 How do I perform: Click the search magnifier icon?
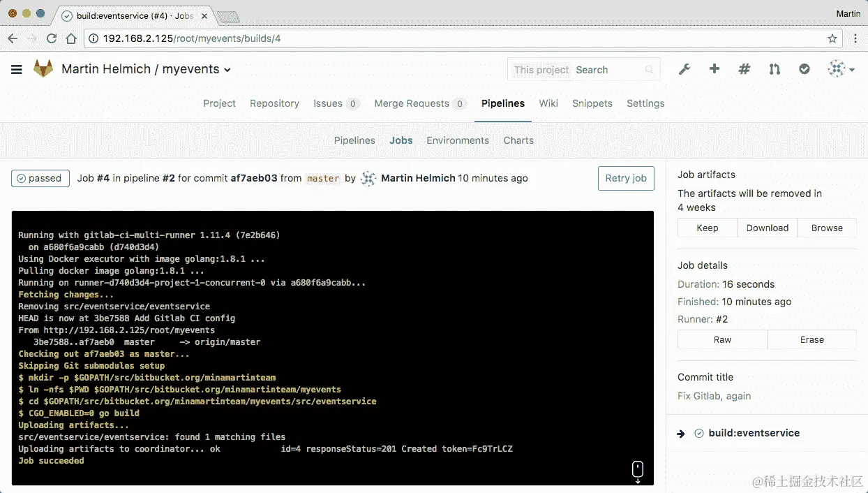[x=650, y=70]
